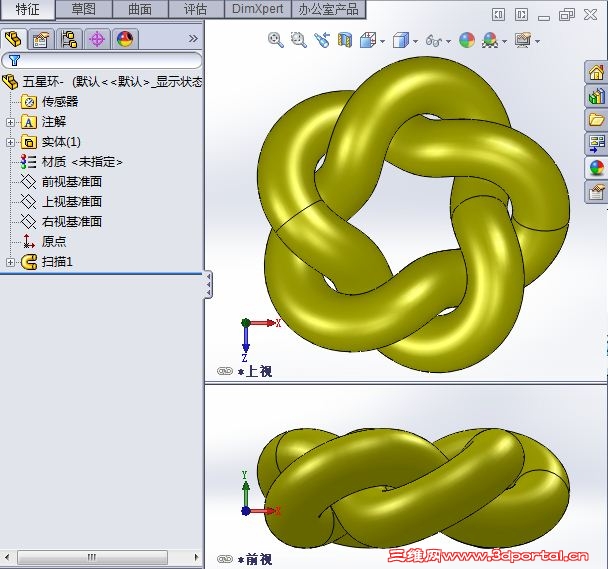Collapse the feature tree panel via splitter handle
This screenshot has height=569, width=608.
(x=209, y=284)
